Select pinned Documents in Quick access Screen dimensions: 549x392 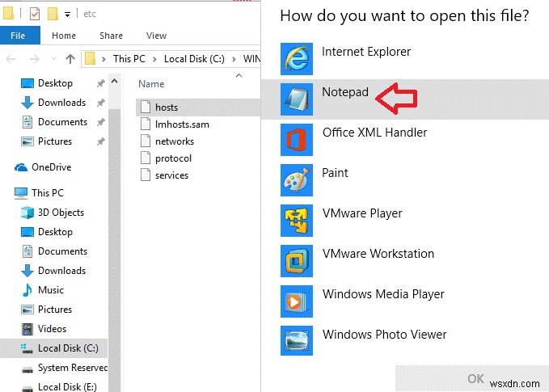point(63,122)
